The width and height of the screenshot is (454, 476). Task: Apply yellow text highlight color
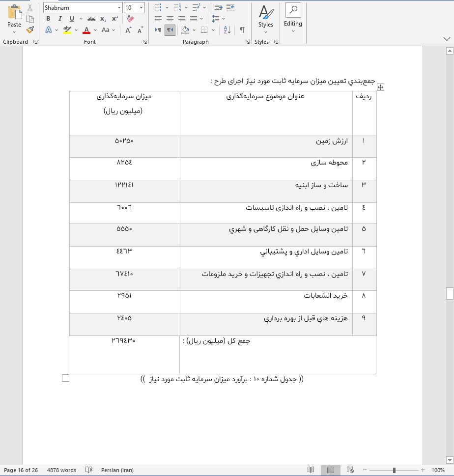click(67, 30)
